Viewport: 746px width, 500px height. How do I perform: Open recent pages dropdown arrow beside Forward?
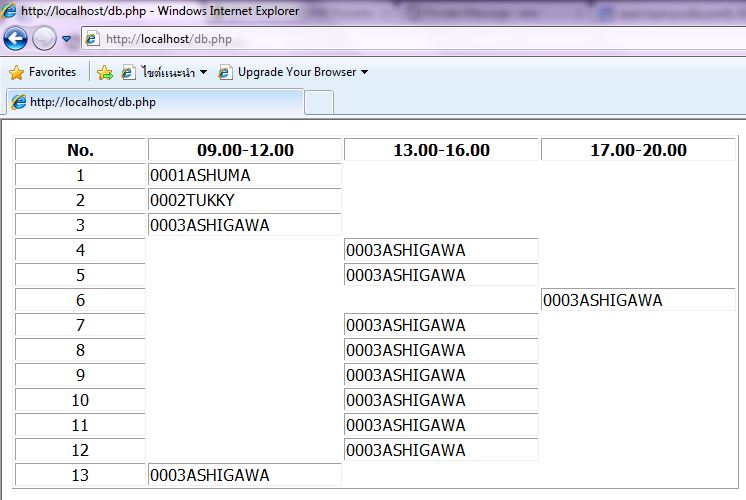pyautogui.click(x=67, y=39)
